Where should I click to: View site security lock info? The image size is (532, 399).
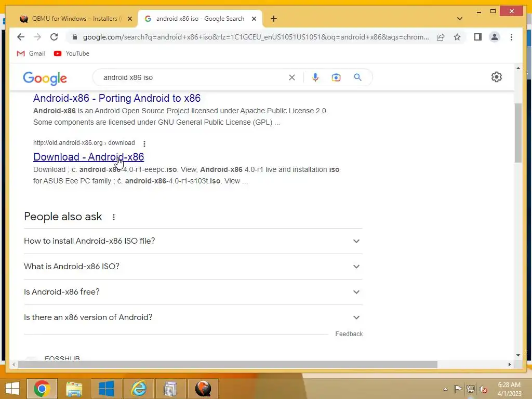75,37
